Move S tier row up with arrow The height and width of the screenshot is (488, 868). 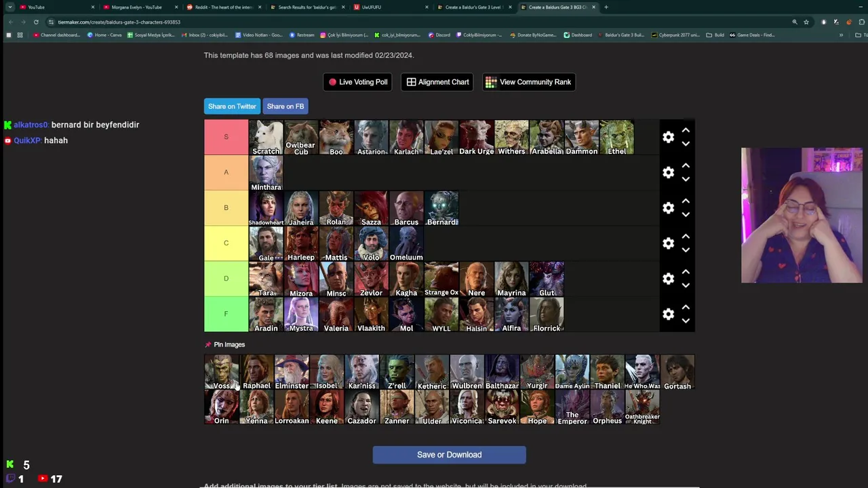tap(686, 130)
